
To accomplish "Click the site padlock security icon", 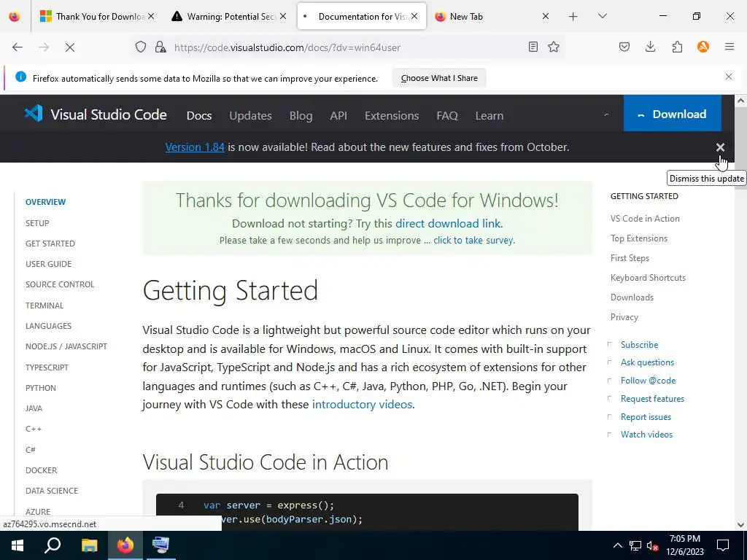I will (x=160, y=47).
